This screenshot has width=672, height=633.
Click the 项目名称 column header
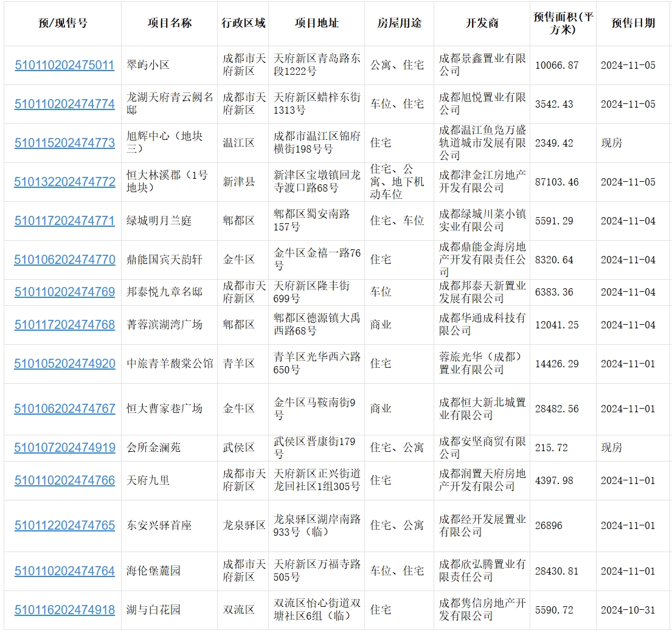click(169, 23)
